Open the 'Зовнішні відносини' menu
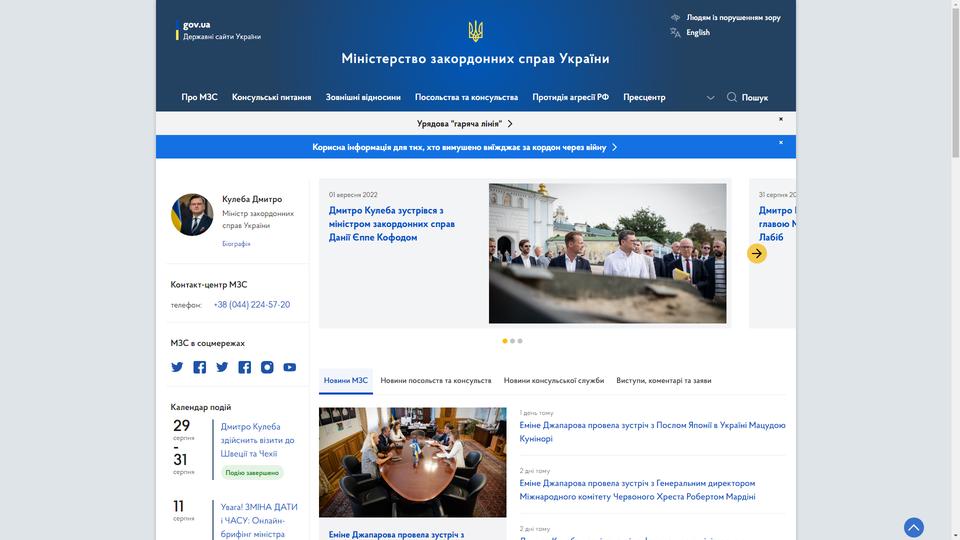960x540 pixels. pyautogui.click(x=363, y=97)
